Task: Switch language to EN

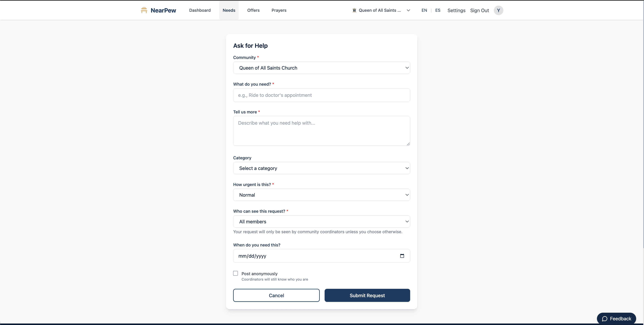Action: coord(424,10)
